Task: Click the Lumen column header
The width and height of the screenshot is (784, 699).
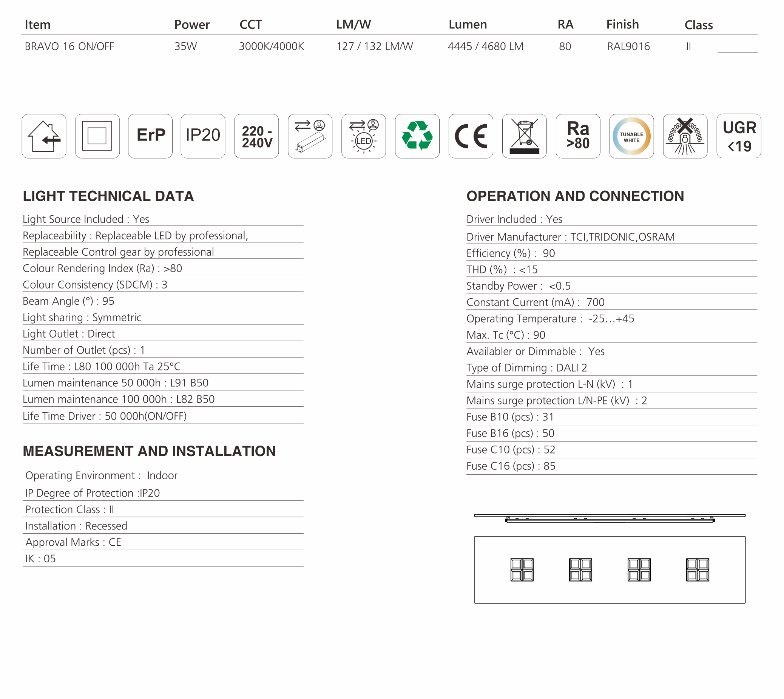Action: coord(468,25)
